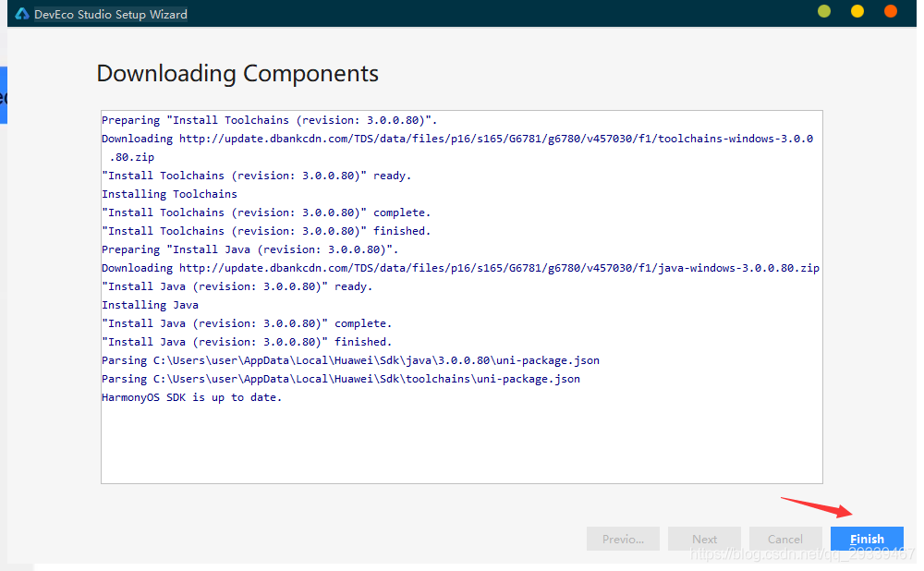Viewport: 924px width, 571px height.
Task: Click the Parsing java uni-package.json line
Action: [350, 360]
